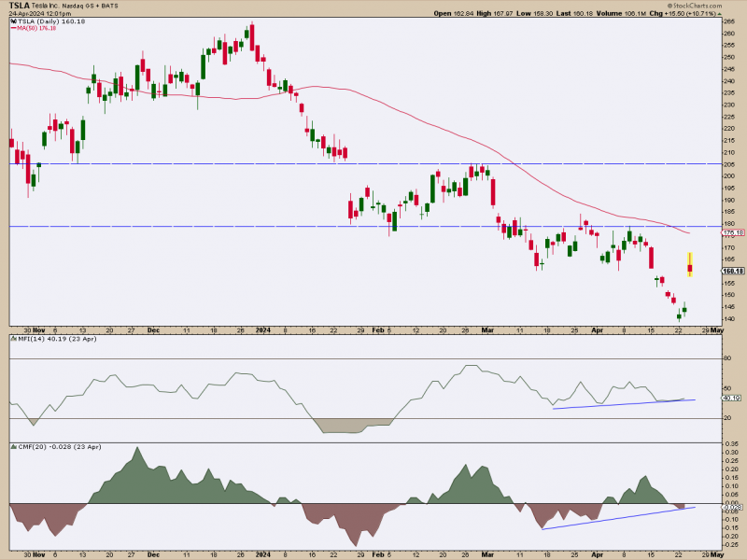Click the Low 158.30 value

click(534, 14)
